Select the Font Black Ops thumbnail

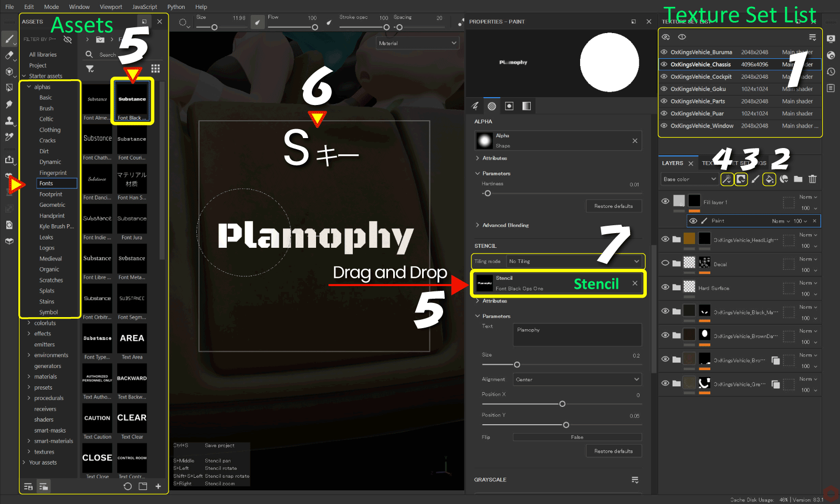(x=132, y=101)
